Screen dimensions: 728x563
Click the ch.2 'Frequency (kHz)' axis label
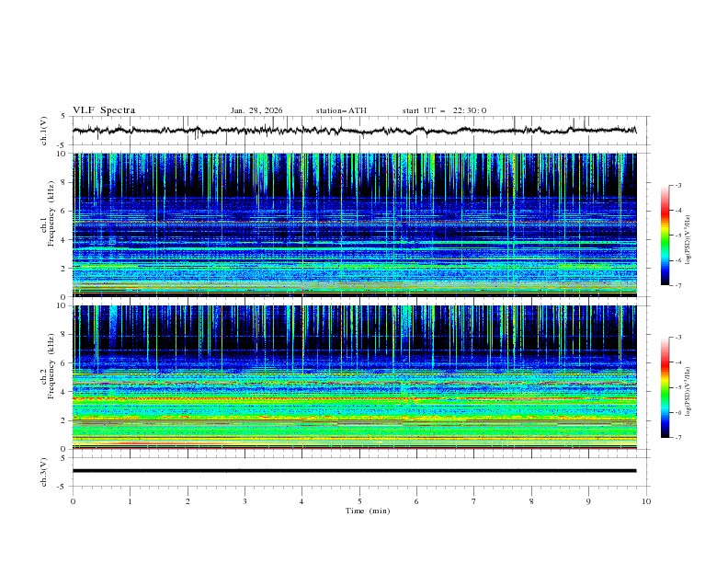51,366
